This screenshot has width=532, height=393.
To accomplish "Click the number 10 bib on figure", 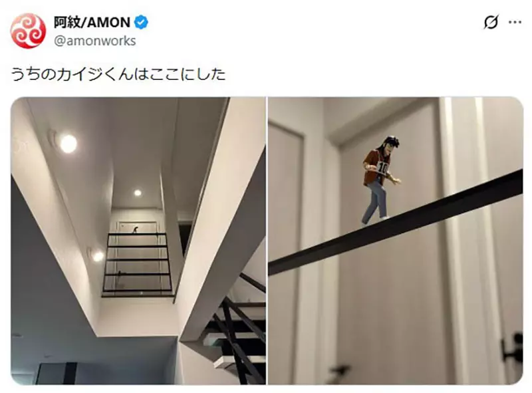I will click(382, 168).
